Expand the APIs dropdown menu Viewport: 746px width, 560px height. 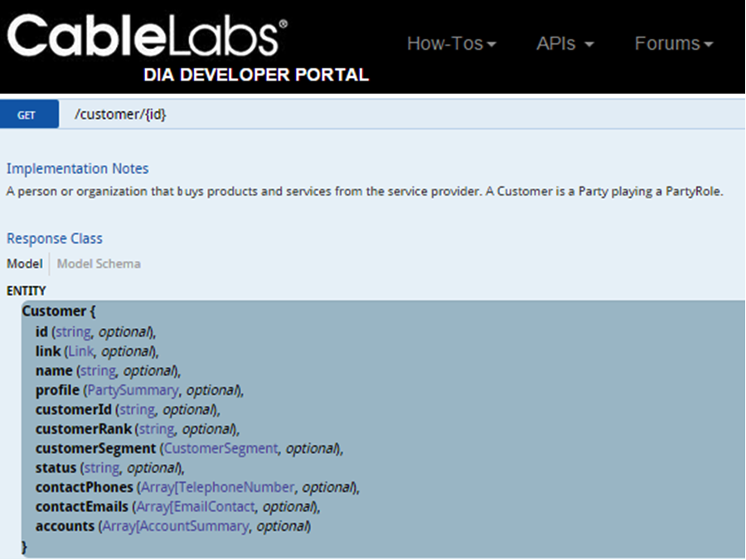[x=564, y=44]
